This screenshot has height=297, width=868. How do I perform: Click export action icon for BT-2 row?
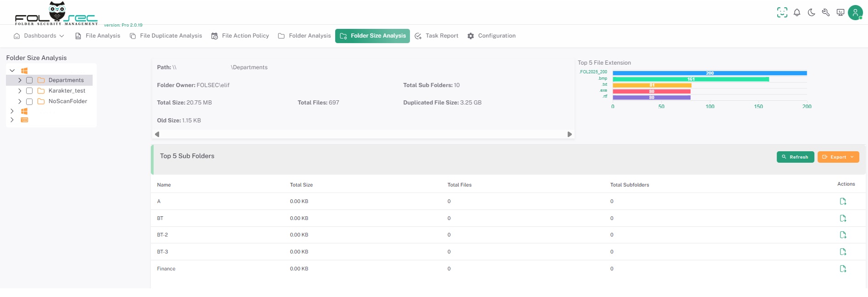click(843, 235)
